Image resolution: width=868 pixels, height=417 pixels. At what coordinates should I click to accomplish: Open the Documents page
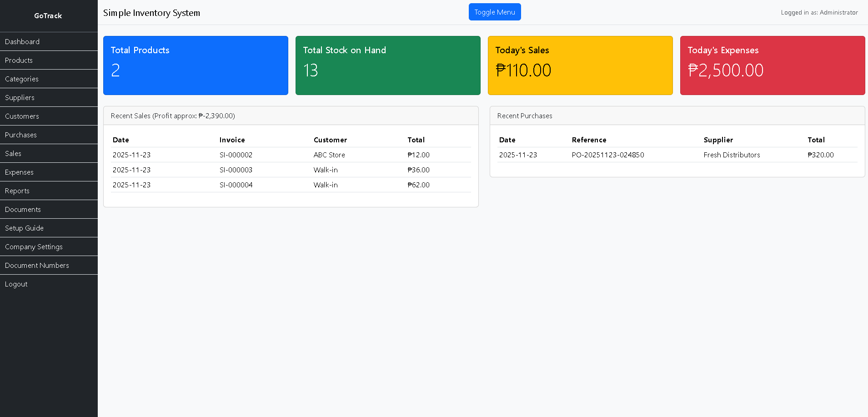[23, 209]
